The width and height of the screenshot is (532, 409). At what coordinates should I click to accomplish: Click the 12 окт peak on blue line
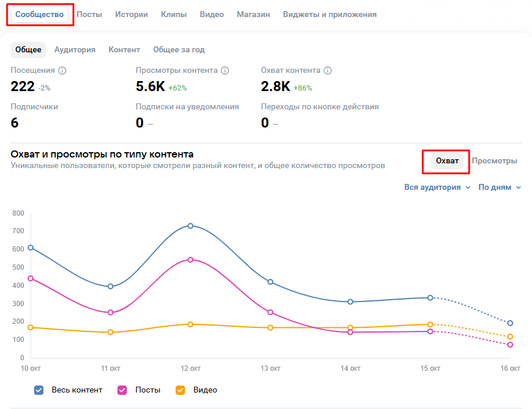point(190,226)
